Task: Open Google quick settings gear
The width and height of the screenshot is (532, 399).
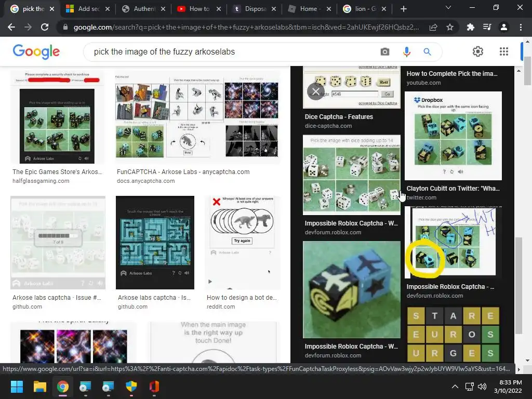Action: point(478,51)
